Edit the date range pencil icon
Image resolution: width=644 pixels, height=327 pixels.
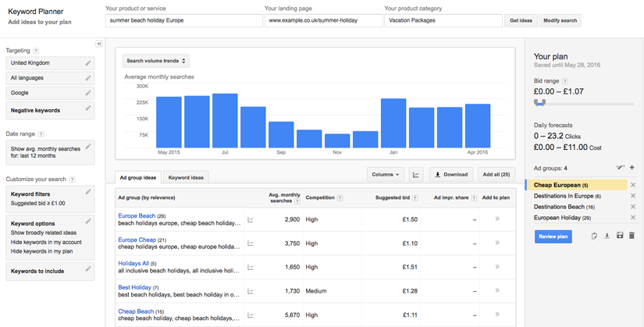click(x=88, y=146)
